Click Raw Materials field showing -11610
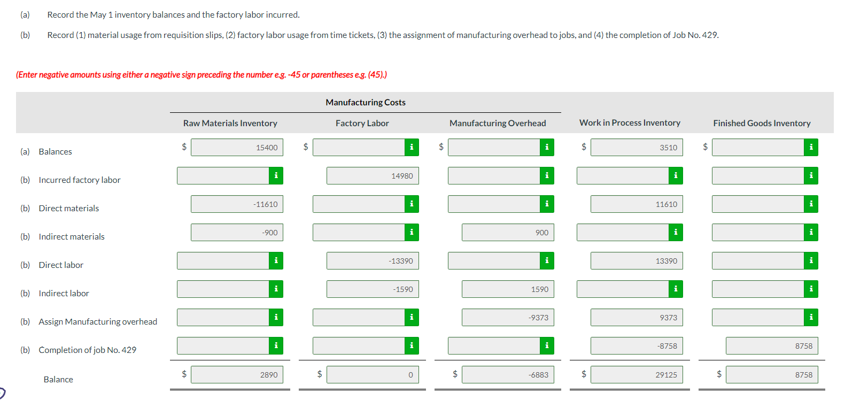The height and width of the screenshot is (400, 868). point(237,204)
